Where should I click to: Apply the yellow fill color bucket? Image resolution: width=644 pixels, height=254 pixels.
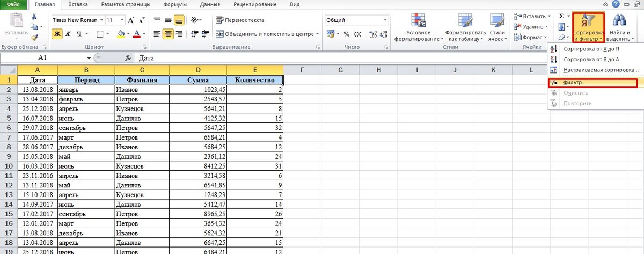(121, 34)
